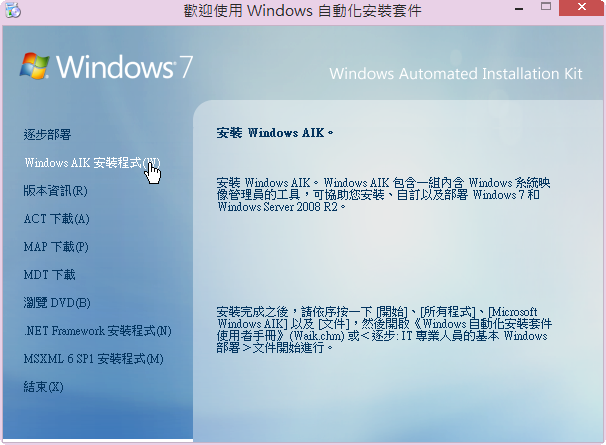Screen dimensions: 606x445
Task: Click 結束(X) to exit the setup
Action: [43, 387]
